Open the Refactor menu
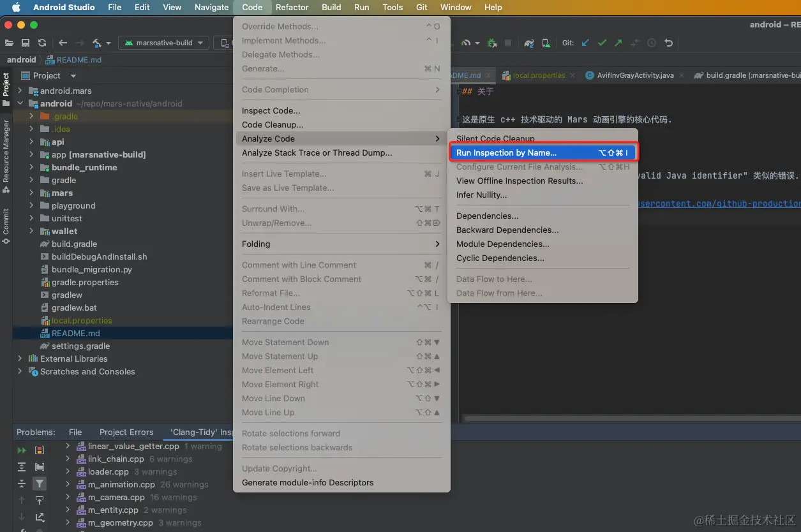 point(292,7)
